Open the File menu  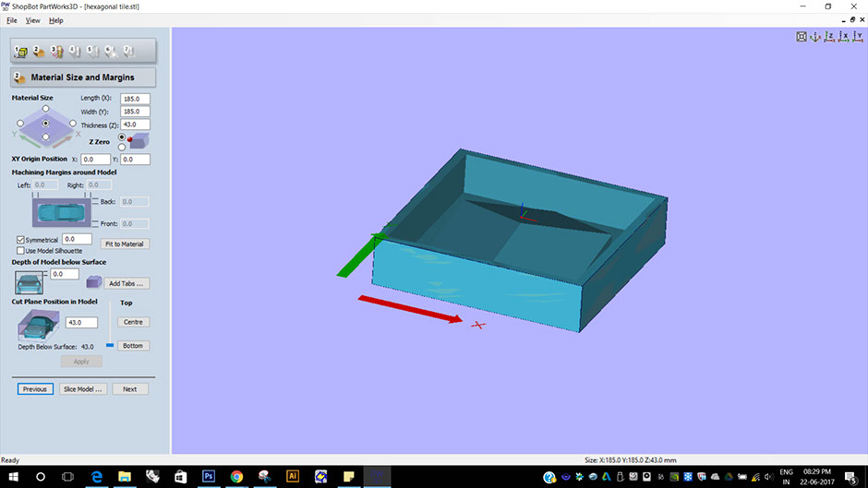click(x=12, y=20)
